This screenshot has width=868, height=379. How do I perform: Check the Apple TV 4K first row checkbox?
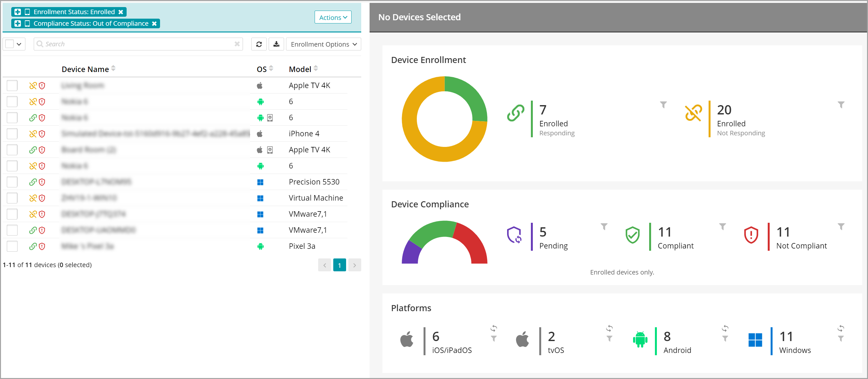coord(12,86)
